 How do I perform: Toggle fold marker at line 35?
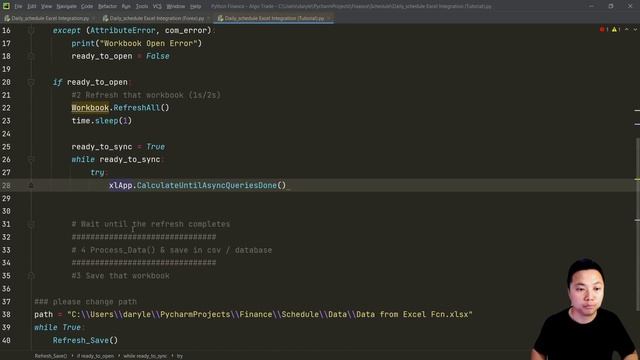coord(31,276)
